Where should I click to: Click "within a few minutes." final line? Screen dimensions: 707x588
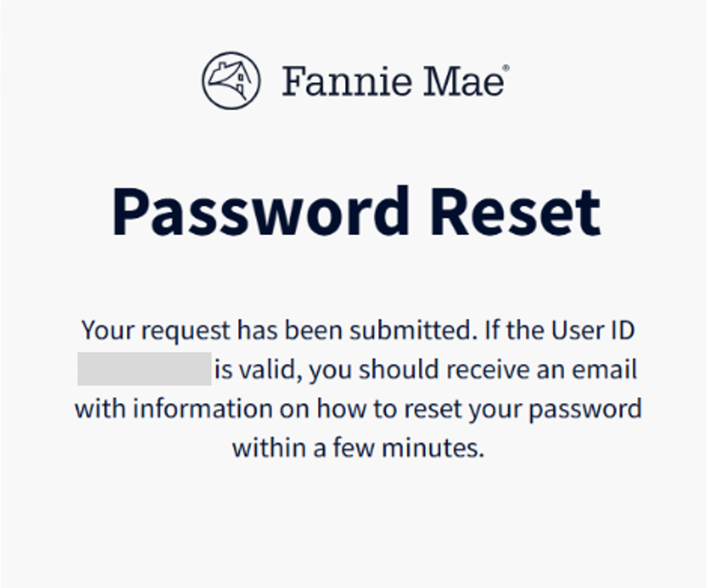[x=358, y=448]
